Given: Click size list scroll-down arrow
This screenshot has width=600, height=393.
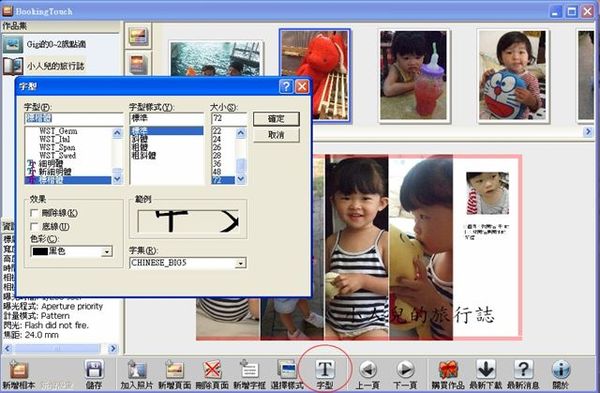Looking at the screenshot, I should point(241,179).
